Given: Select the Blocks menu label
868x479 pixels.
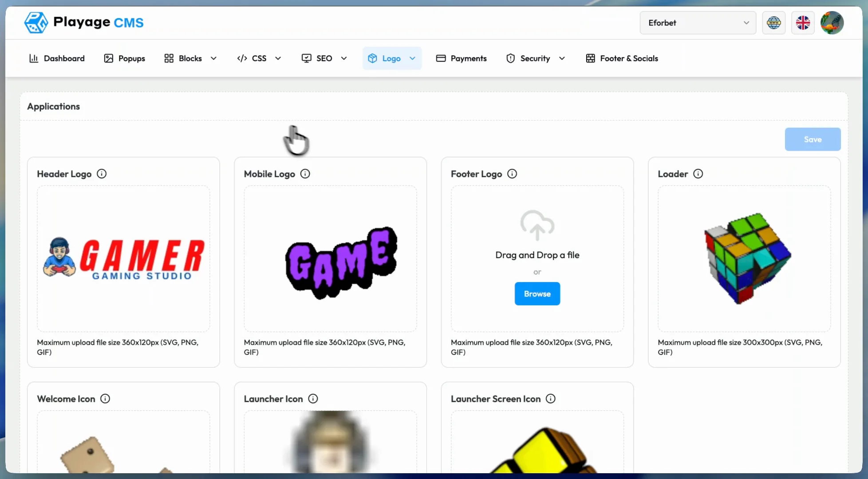Looking at the screenshot, I should tap(190, 58).
